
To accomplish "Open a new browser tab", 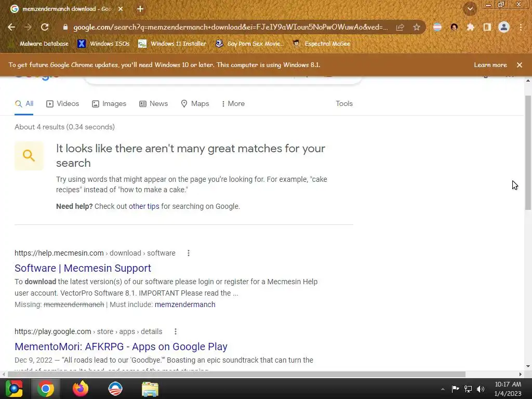I will [x=140, y=9].
